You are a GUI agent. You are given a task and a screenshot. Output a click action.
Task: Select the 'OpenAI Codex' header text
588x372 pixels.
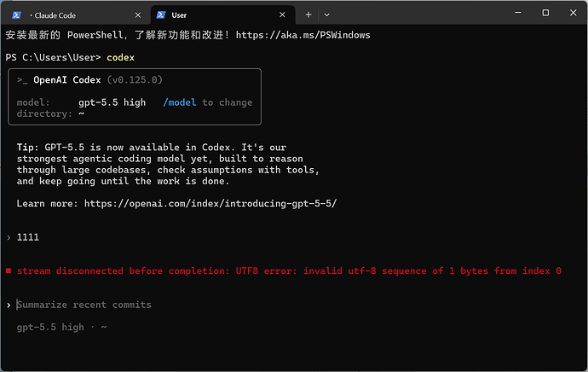[67, 80]
